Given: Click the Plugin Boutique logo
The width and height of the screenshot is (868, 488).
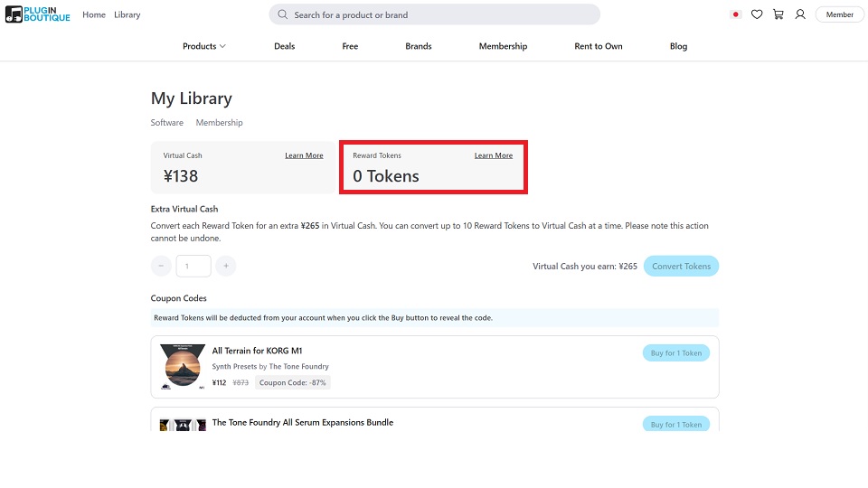Looking at the screenshot, I should (x=38, y=14).
